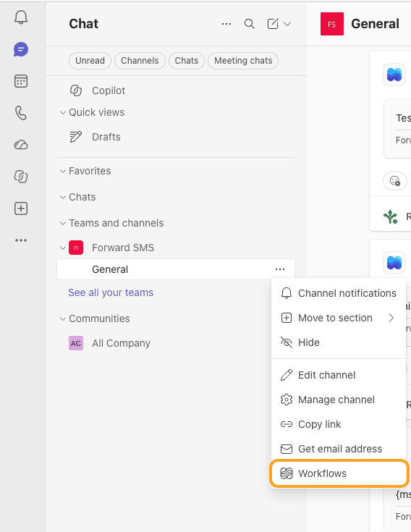Click the blue app avatar on second message

394,263
